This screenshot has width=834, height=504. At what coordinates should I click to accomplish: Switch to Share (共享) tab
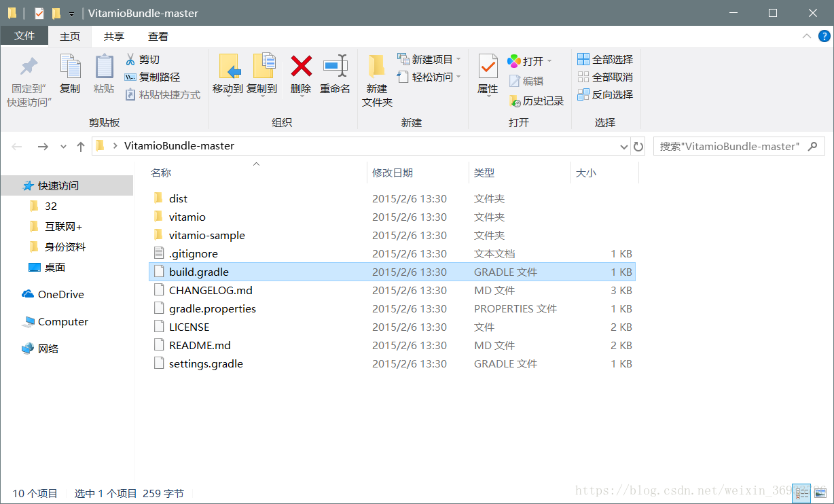coord(114,36)
